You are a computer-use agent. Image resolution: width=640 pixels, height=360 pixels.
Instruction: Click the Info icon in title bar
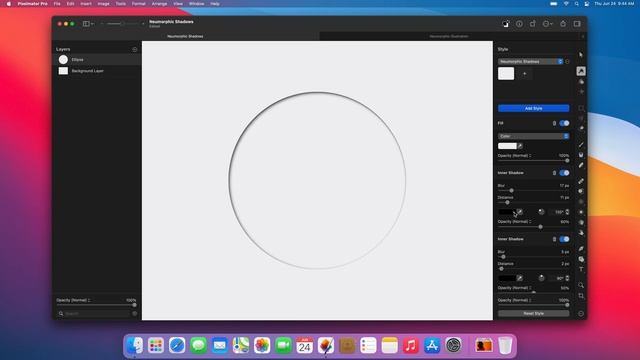(519, 24)
